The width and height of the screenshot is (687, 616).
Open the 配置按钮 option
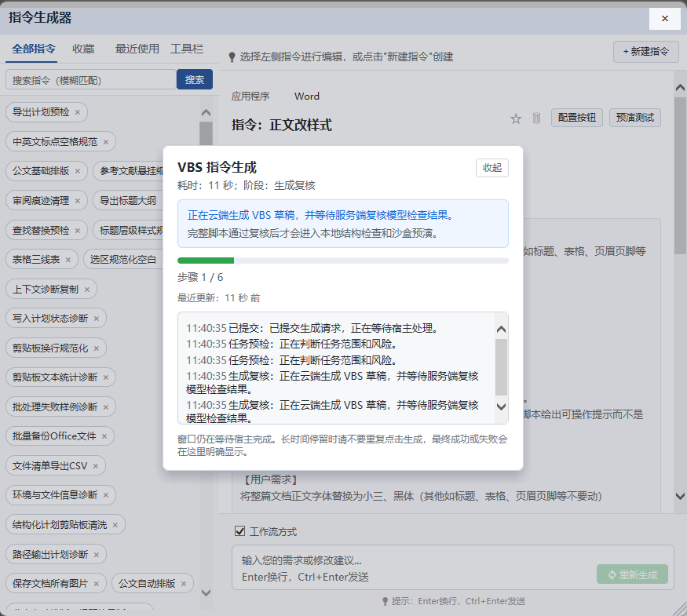[576, 118]
